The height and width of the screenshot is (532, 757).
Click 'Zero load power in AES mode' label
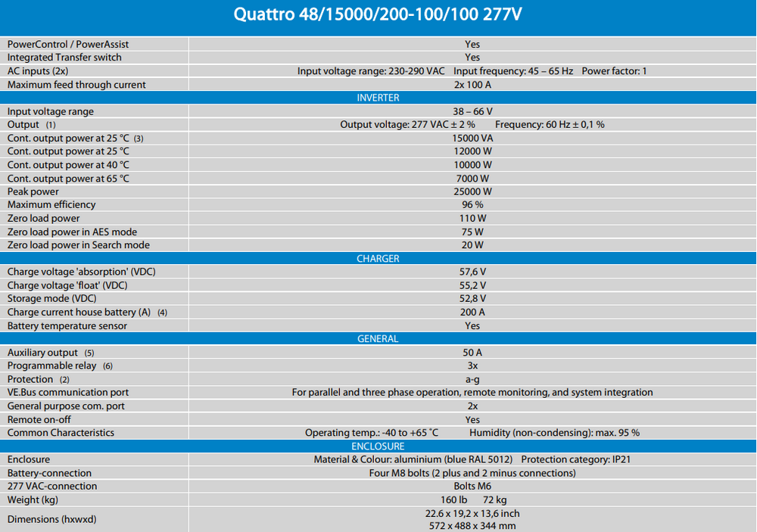click(72, 232)
